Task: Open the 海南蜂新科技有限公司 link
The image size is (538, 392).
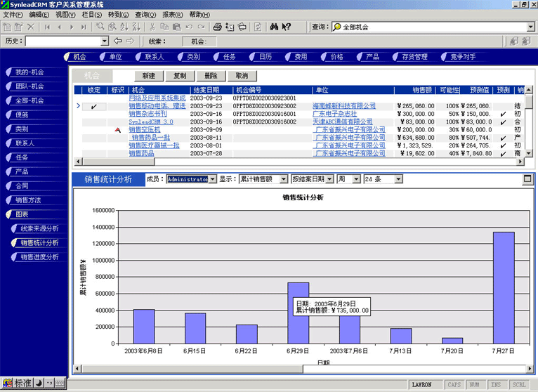Action: (x=344, y=106)
